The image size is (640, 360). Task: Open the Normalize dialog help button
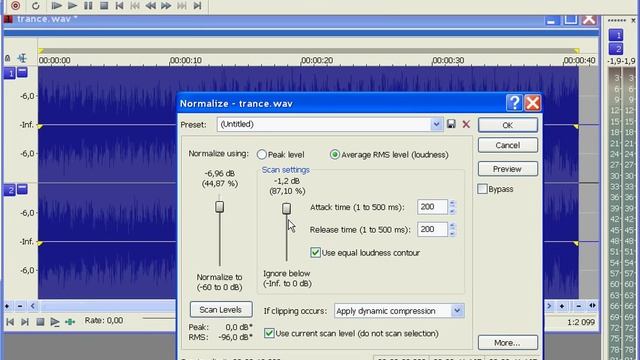514,103
